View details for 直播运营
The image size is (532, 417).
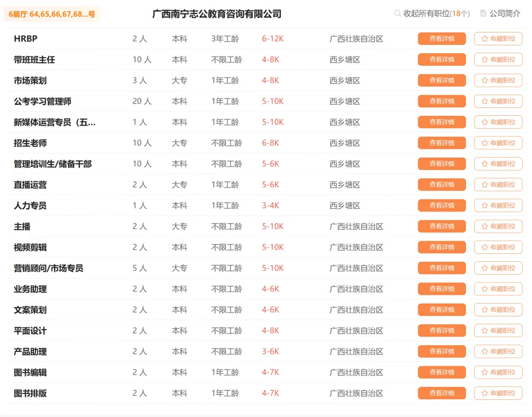tap(442, 185)
